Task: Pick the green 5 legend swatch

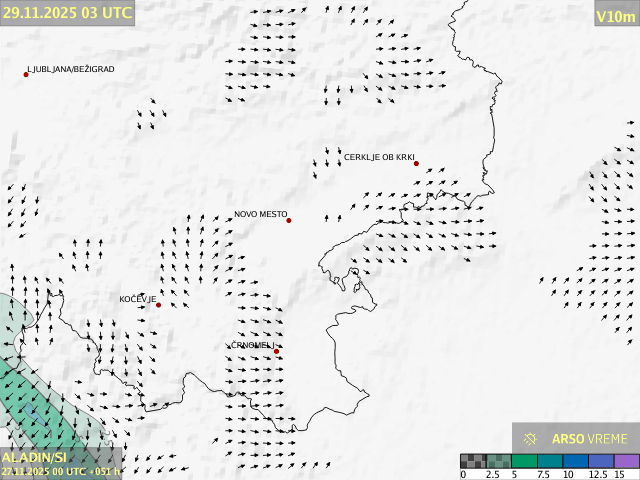Action: [524, 461]
